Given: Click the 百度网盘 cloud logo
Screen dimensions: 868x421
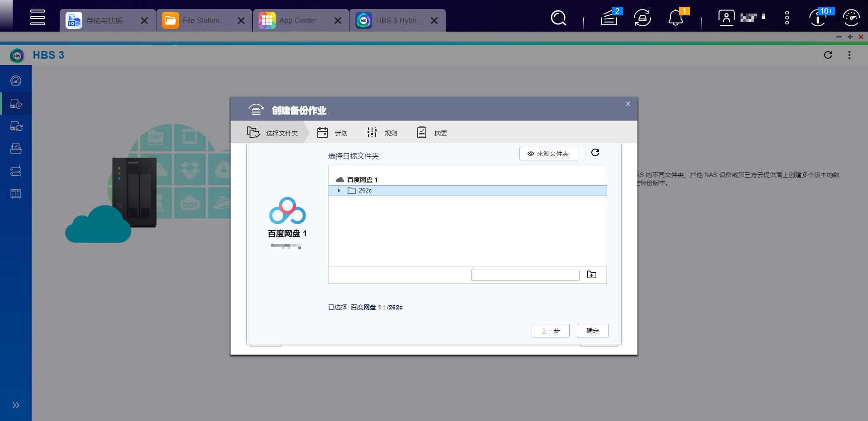Looking at the screenshot, I should click(288, 210).
